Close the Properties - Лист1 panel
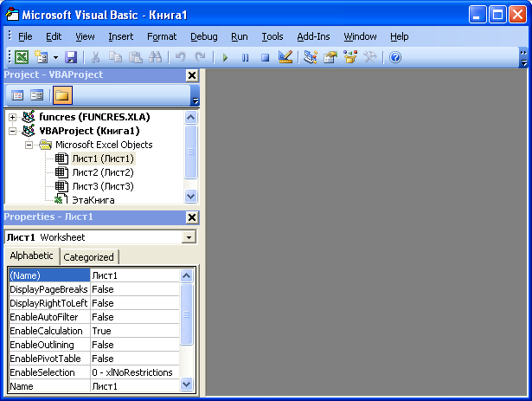Screen dimensions: 532x401 192,217
